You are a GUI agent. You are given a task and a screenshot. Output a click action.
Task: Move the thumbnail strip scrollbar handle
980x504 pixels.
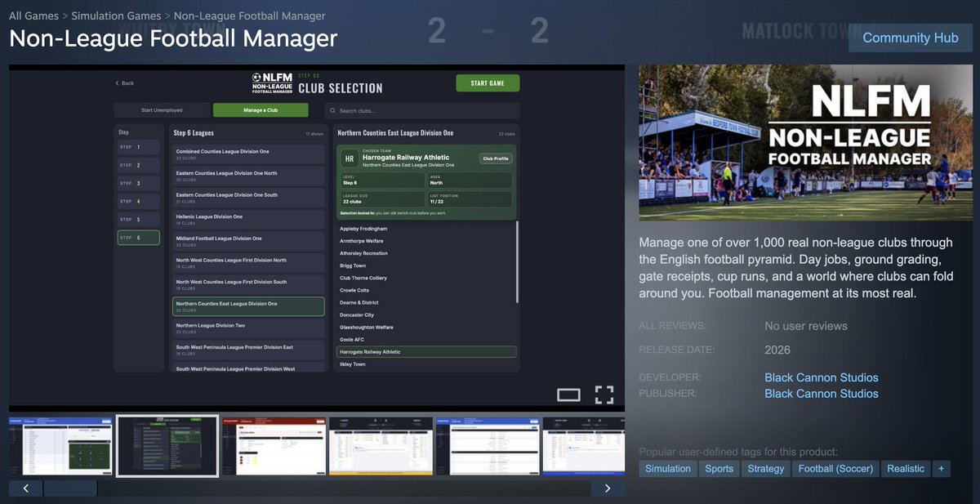70,488
